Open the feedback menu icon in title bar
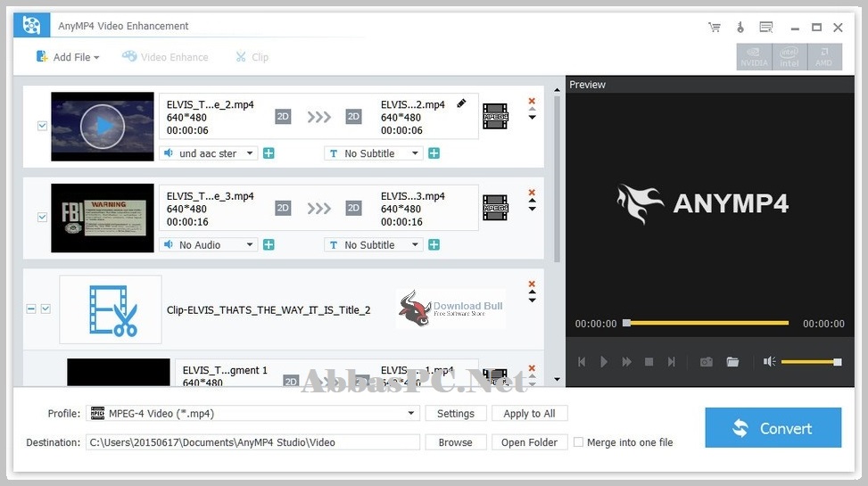Screen dimensions: 868x486 (x=766, y=27)
